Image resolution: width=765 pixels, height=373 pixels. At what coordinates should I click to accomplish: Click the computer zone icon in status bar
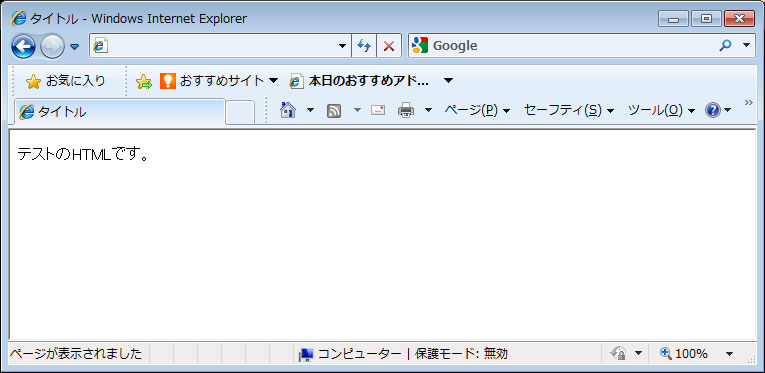click(x=306, y=354)
